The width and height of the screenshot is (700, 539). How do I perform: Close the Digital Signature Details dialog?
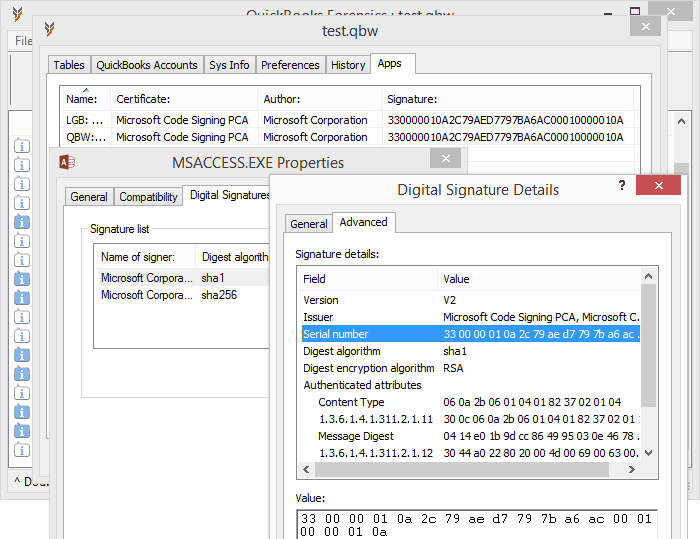tap(658, 185)
